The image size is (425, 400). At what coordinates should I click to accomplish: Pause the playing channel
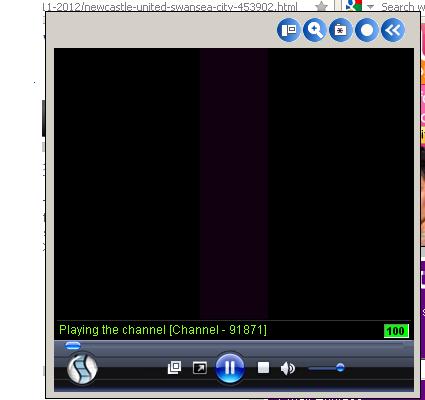pyautogui.click(x=230, y=368)
